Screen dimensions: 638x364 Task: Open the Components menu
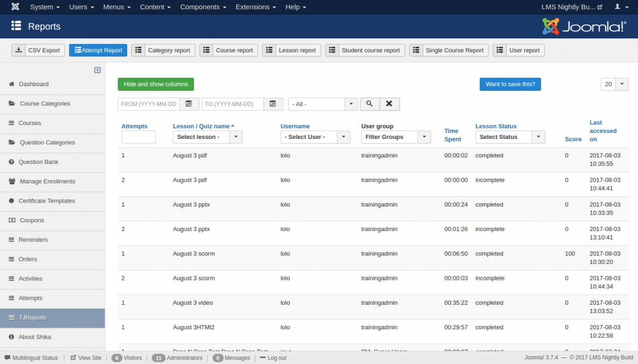(x=203, y=7)
